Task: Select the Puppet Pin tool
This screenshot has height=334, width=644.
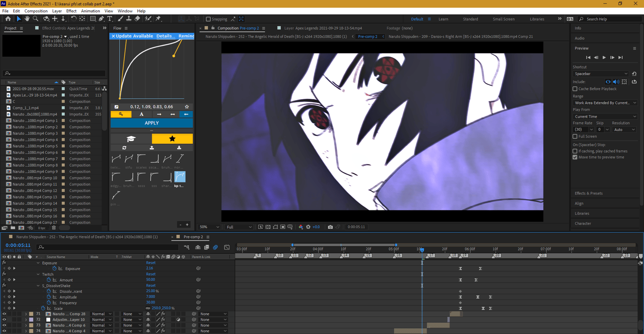Action: point(158,19)
